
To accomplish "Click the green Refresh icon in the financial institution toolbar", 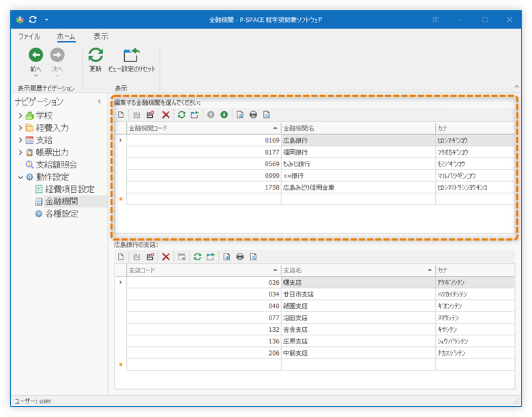I will tap(181, 114).
